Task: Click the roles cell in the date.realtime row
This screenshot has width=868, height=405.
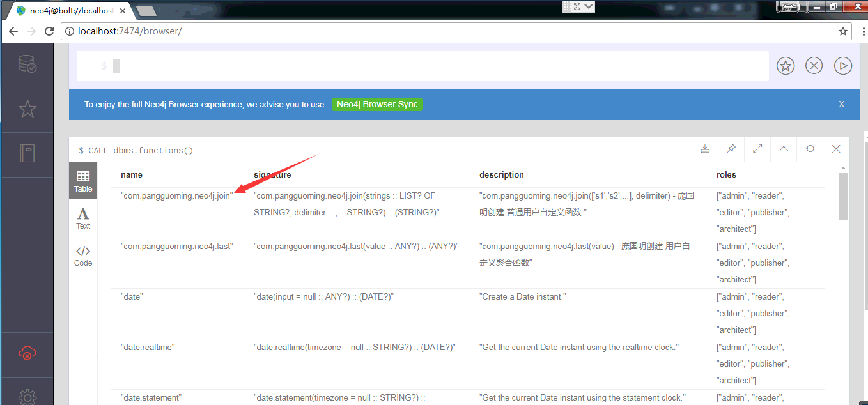Action: click(753, 363)
